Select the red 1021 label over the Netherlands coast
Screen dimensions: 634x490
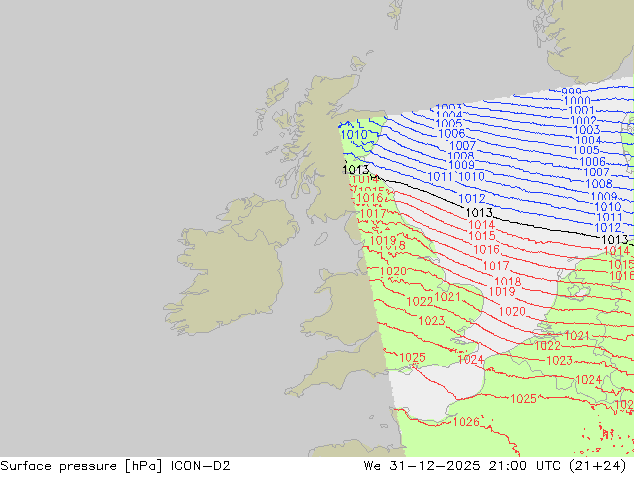pos(577,336)
